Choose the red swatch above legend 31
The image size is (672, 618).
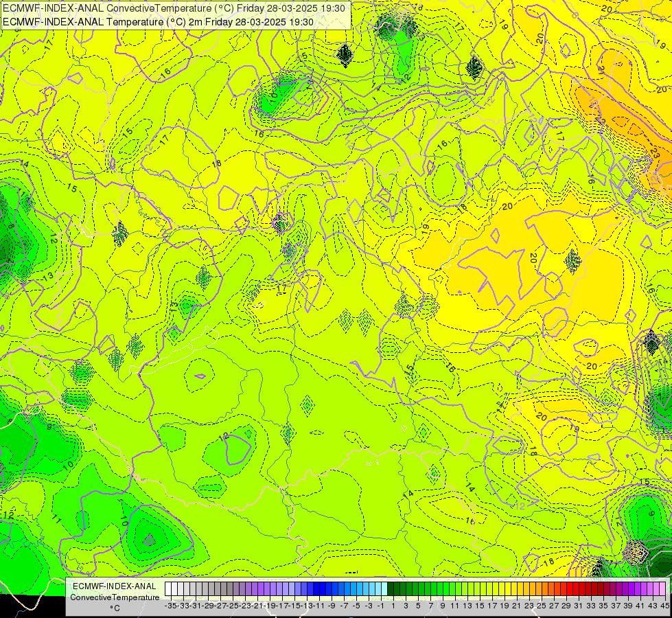(x=576, y=588)
